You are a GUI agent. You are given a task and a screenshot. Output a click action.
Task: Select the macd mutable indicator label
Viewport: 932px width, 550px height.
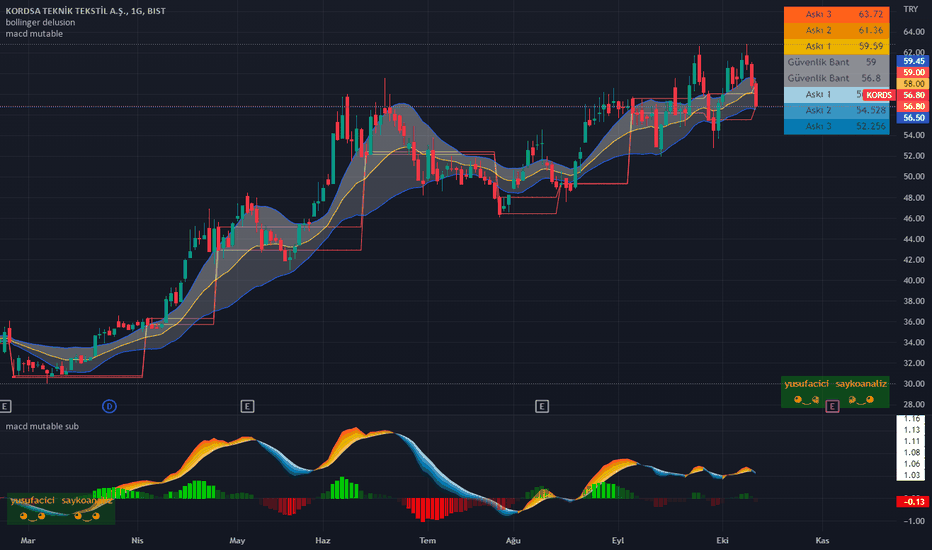point(34,33)
